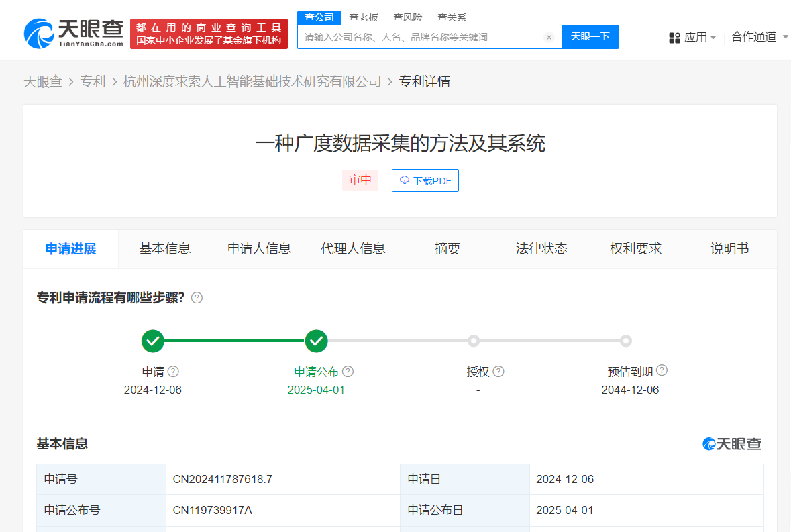The height and width of the screenshot is (532, 791).
Task: Open 杭州深度求索 company breadcrumb link
Action: point(252,82)
